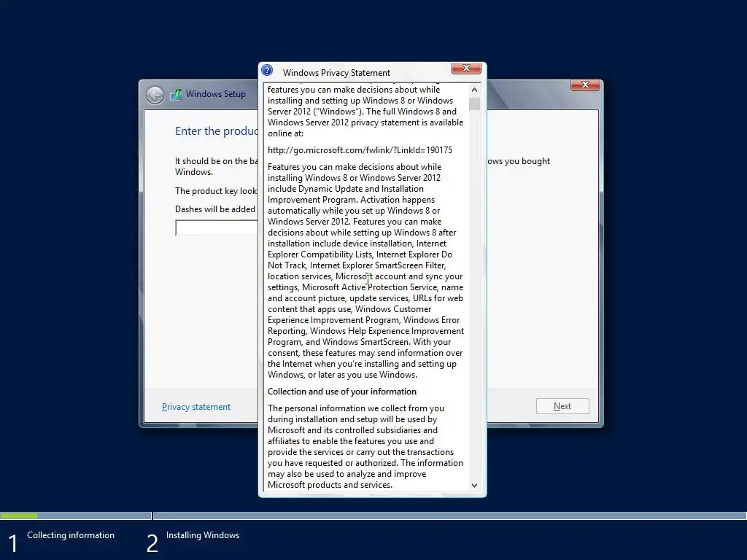Click the privacy statement scrollbar thumb

coord(474,104)
